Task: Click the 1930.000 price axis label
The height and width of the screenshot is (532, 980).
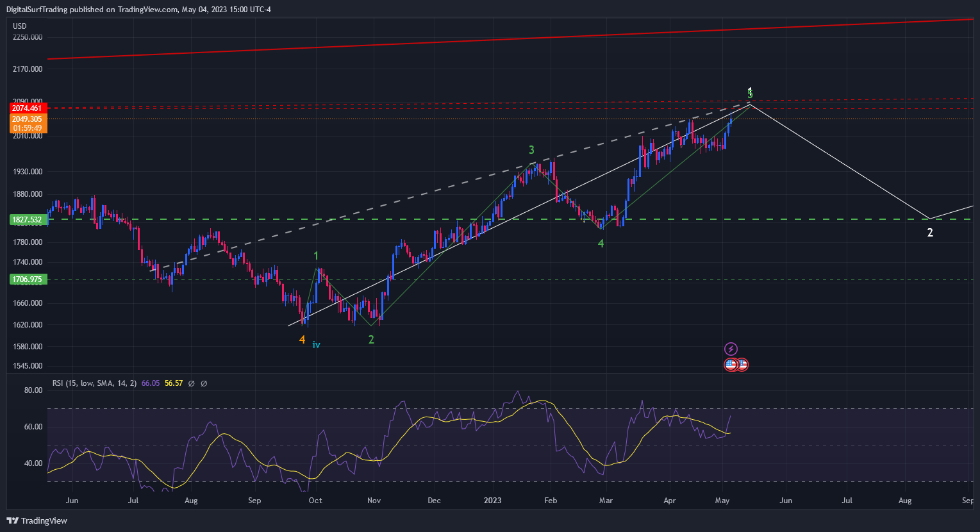Action: (28, 172)
